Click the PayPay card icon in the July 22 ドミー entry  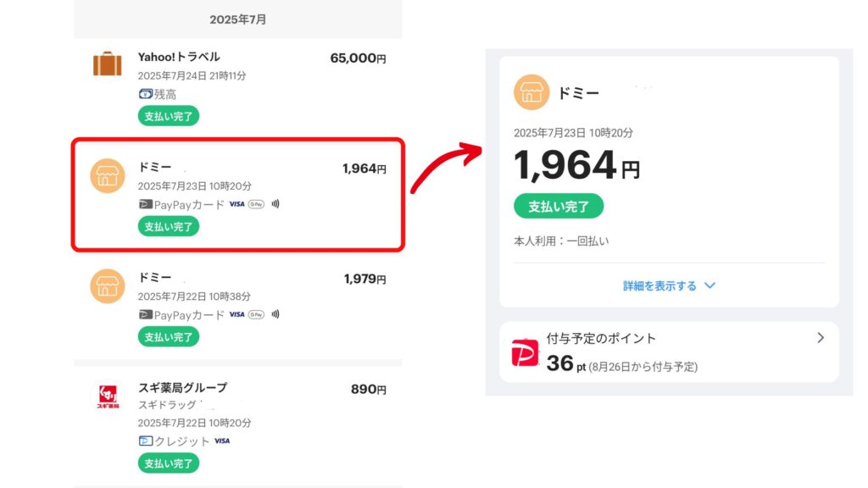point(145,315)
